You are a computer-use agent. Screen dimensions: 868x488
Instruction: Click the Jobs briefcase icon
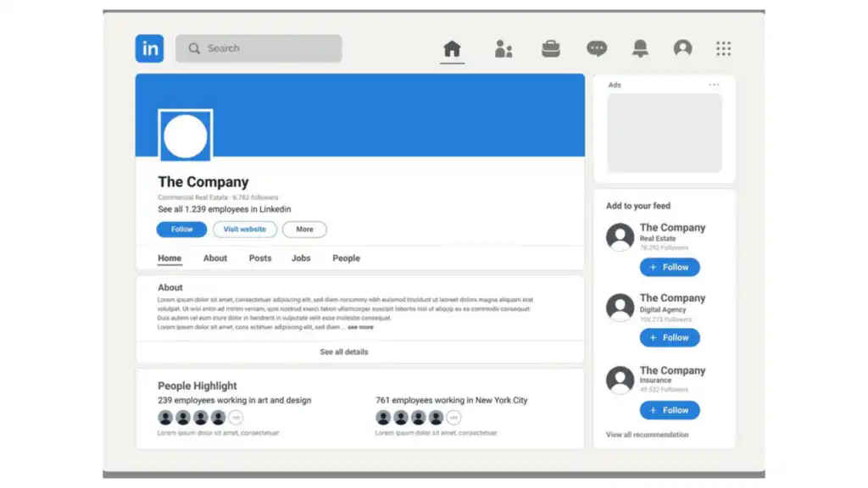(550, 47)
